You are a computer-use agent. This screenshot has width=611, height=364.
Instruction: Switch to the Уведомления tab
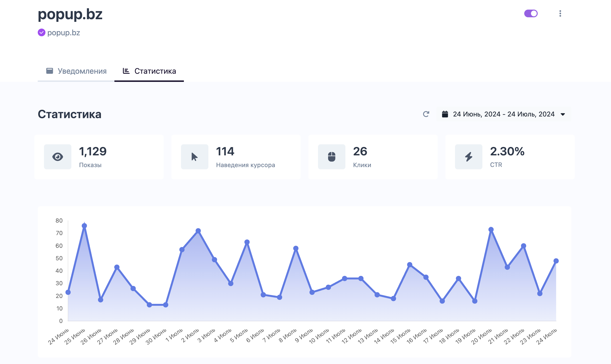click(76, 71)
